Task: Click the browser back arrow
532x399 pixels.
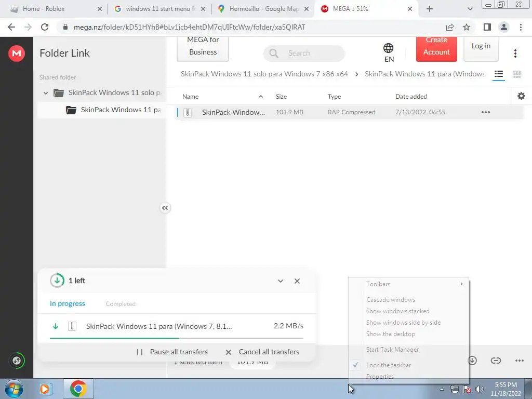Action: [x=11, y=27]
